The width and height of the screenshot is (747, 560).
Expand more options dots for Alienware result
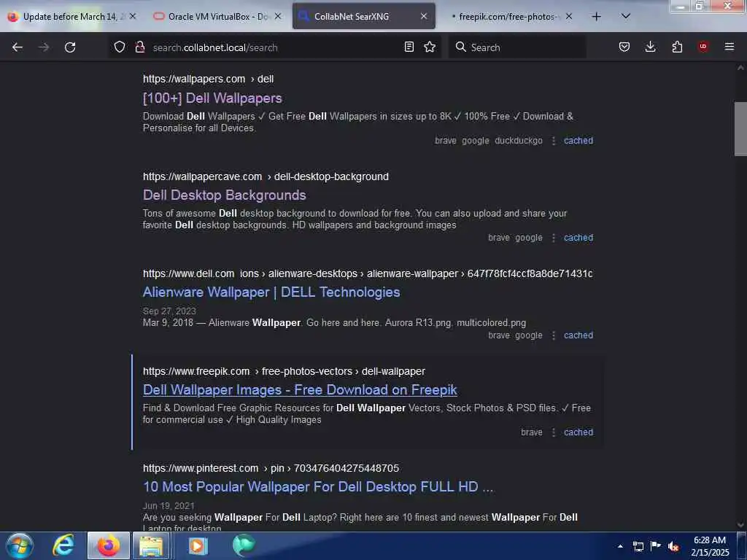(x=554, y=335)
